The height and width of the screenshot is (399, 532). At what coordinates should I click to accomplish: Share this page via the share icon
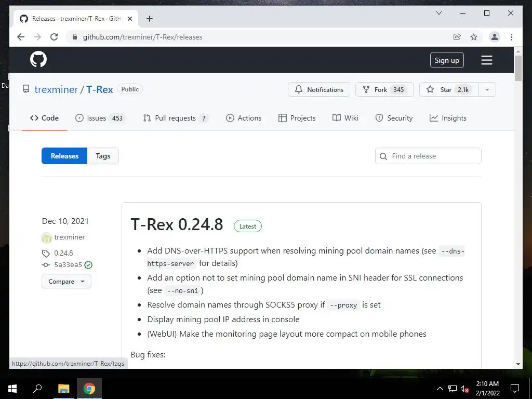pos(457,37)
